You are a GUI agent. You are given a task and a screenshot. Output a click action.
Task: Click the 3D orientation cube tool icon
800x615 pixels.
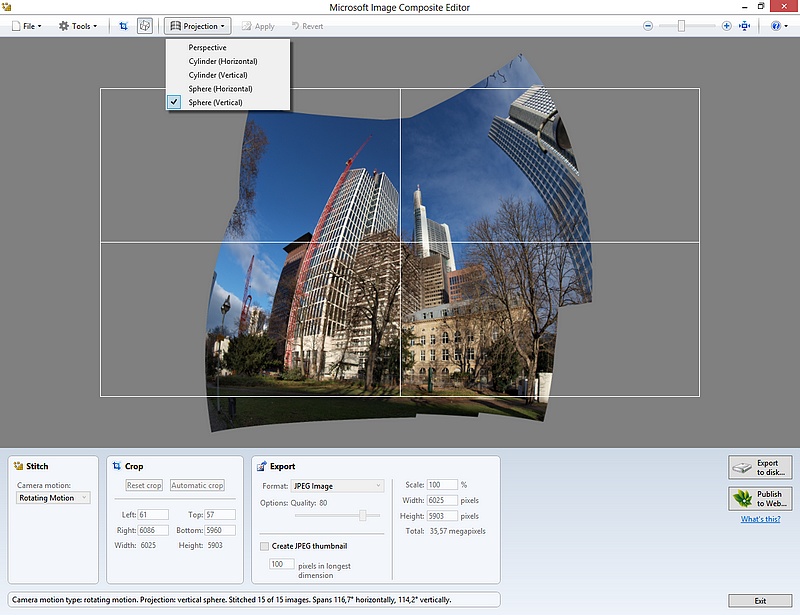point(144,26)
